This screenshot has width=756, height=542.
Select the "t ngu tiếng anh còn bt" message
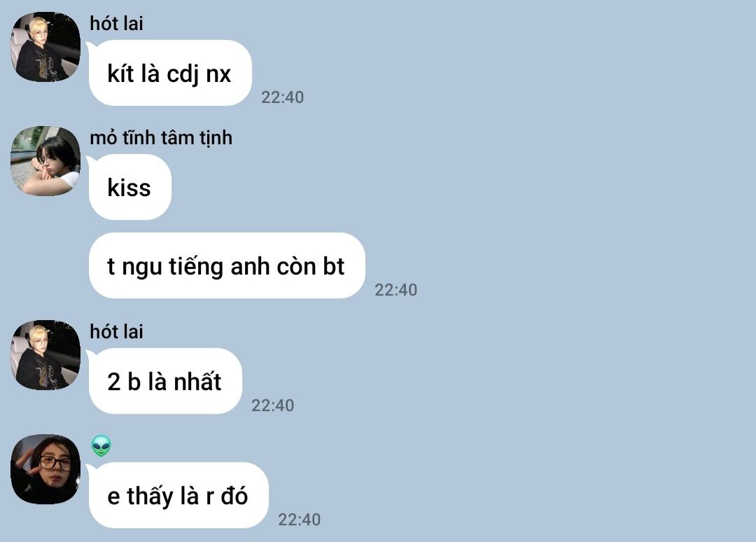pyautogui.click(x=227, y=265)
